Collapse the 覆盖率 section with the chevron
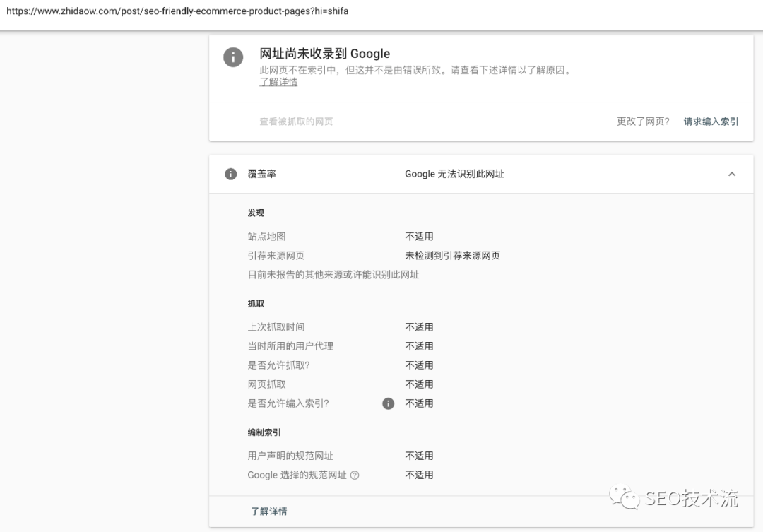Viewport: 763px width, 532px height. click(731, 174)
